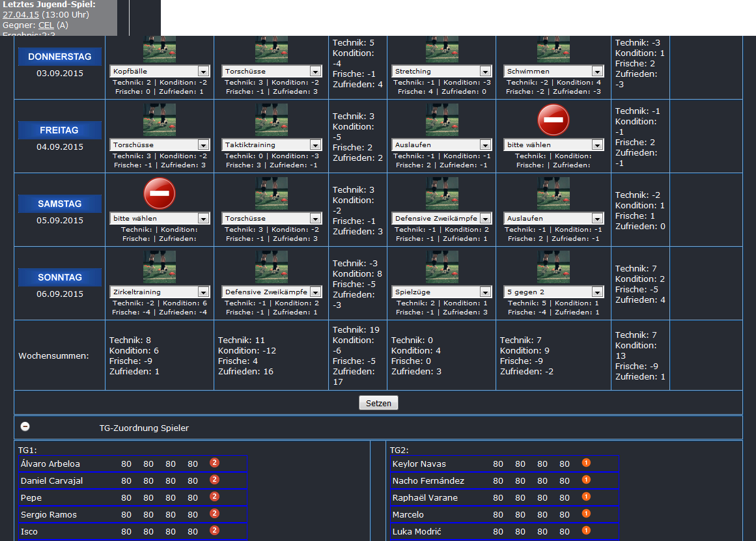Click red no-entry icon in Samstag row
The image size is (756, 541).
[160, 194]
